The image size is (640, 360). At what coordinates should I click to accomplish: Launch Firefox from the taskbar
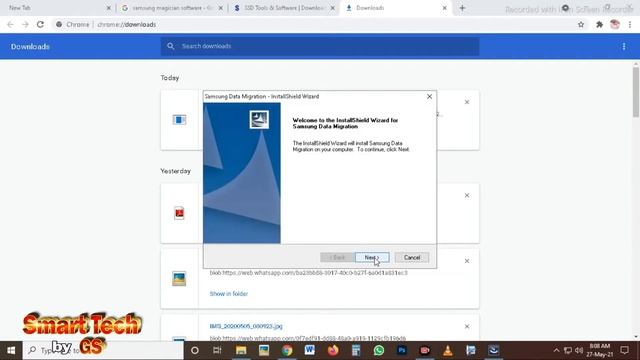click(x=333, y=350)
